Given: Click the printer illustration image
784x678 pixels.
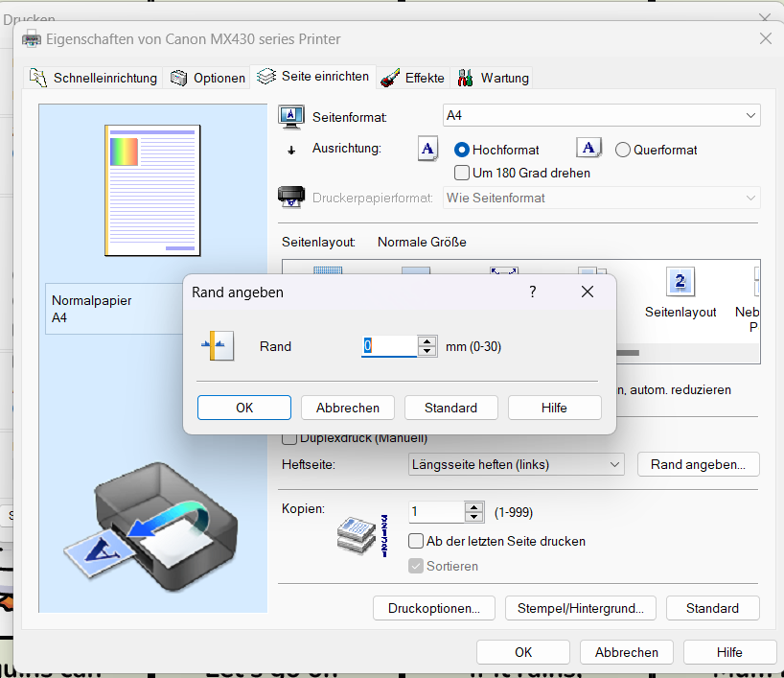Looking at the screenshot, I should (151, 526).
